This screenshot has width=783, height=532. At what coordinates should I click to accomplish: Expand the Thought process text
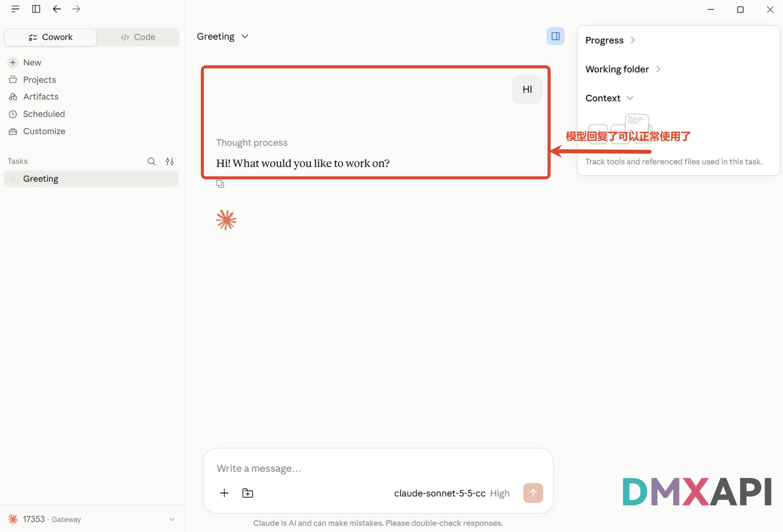click(x=252, y=143)
